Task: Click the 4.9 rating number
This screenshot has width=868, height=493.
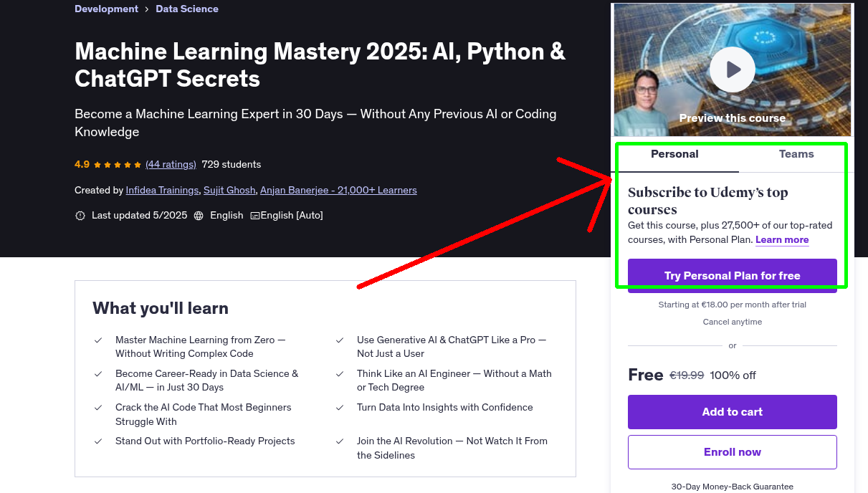Action: pyautogui.click(x=82, y=164)
